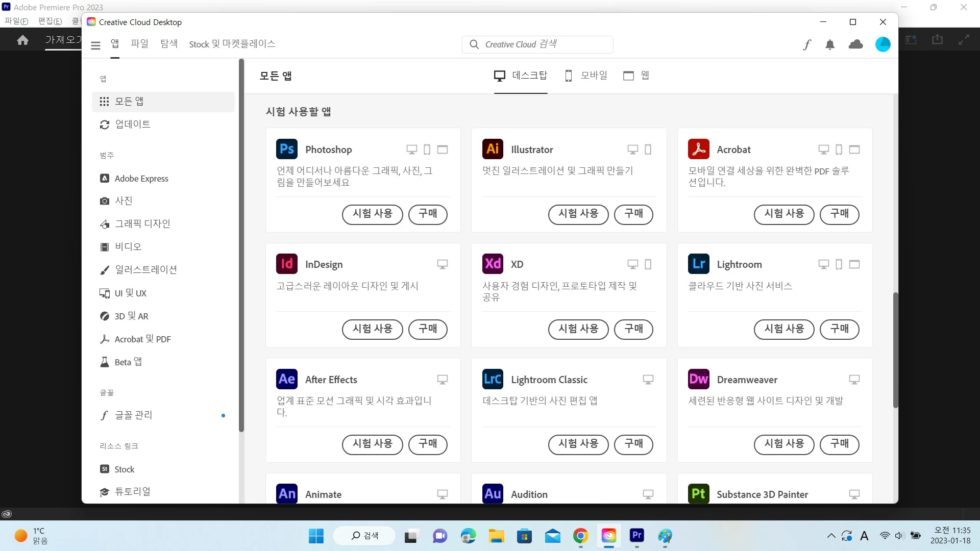Click the cloud sync status icon
The width and height of the screenshot is (980, 551).
coord(855,45)
